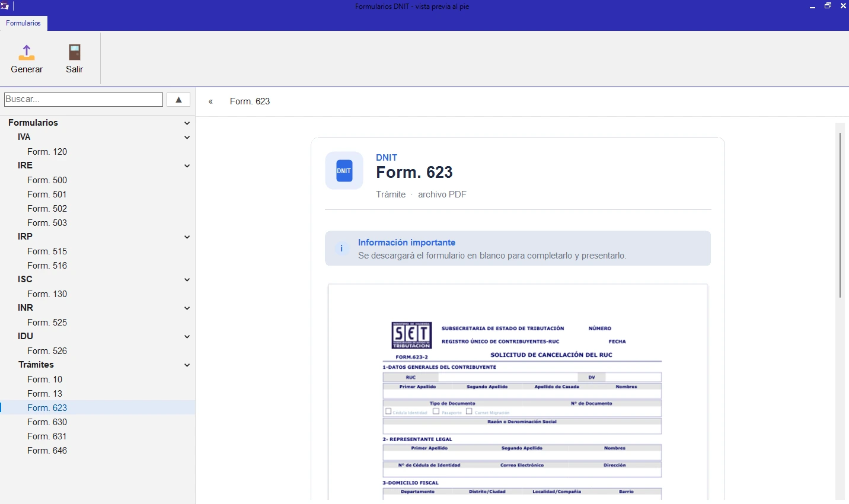Image resolution: width=849 pixels, height=504 pixels.
Task: Collapse the ISC group chevron
Action: pyautogui.click(x=187, y=280)
